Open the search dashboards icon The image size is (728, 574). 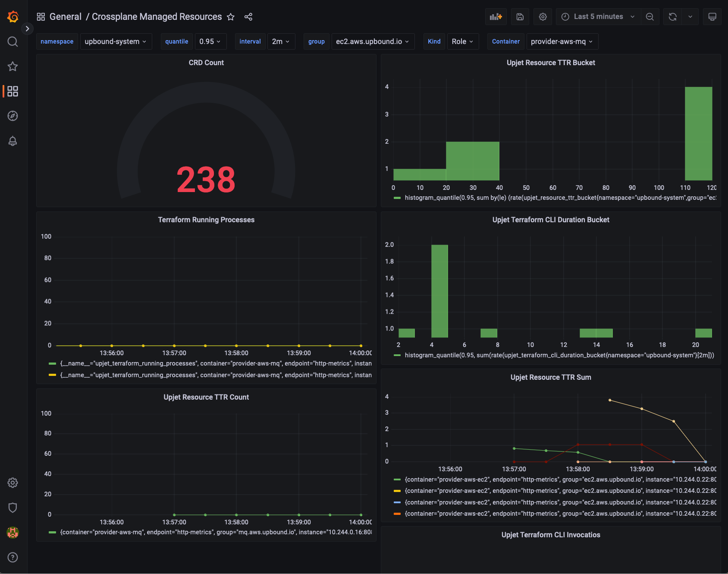[x=13, y=41]
